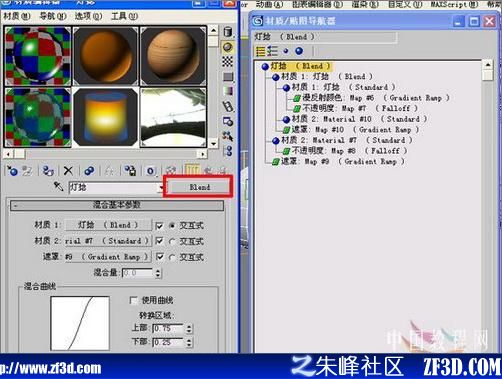This screenshot has height=379, width=502.
Task: Open Material/Map Navigator icon in side toolbar
Action: pyautogui.click(x=228, y=151)
